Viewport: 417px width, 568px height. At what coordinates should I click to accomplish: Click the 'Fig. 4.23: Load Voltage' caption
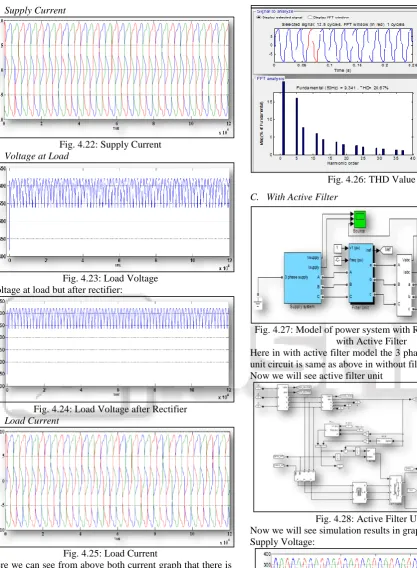point(110,278)
